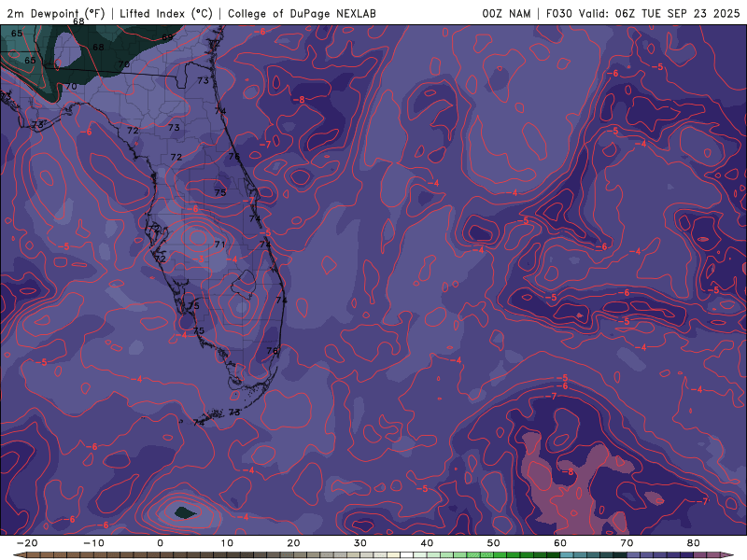The width and height of the screenshot is (747, 560).
Task: Click the left arrow end of color bar
Action: pyautogui.click(x=19, y=555)
